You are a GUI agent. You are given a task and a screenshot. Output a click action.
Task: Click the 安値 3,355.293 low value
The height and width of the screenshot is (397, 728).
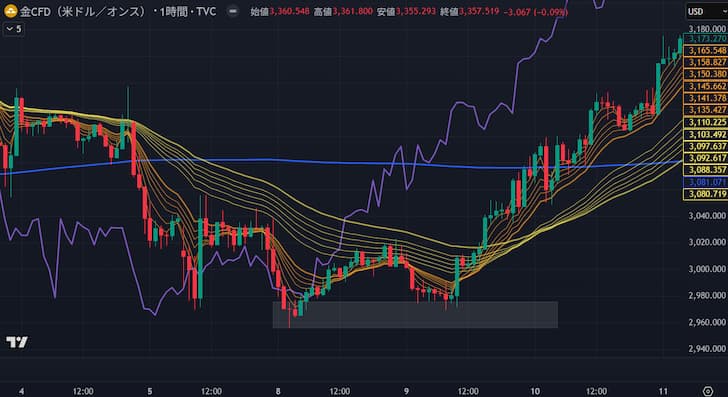[406, 11]
